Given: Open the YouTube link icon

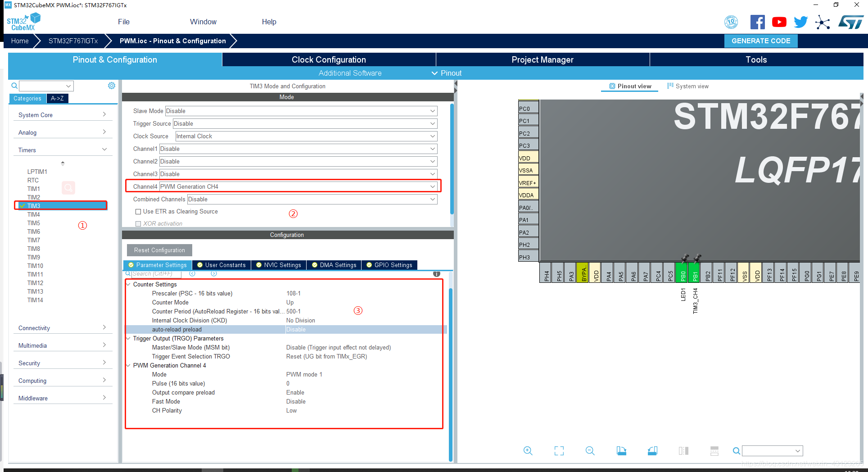Looking at the screenshot, I should (x=779, y=22).
